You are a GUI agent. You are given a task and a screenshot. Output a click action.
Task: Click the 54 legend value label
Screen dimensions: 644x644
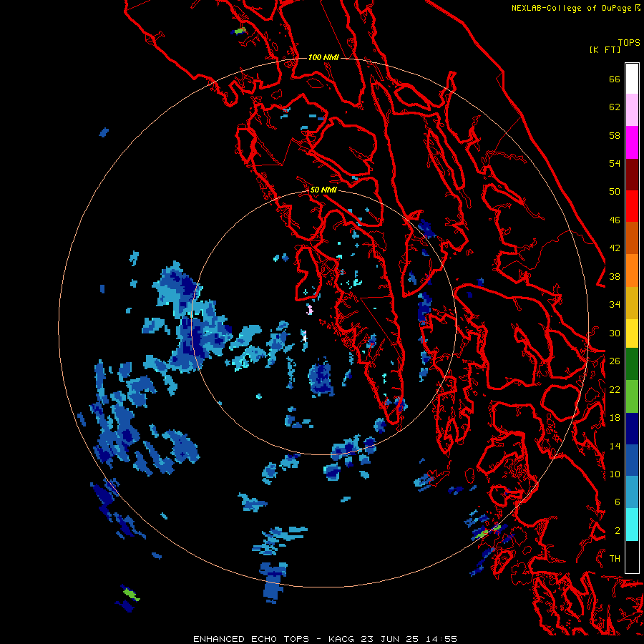615,163
